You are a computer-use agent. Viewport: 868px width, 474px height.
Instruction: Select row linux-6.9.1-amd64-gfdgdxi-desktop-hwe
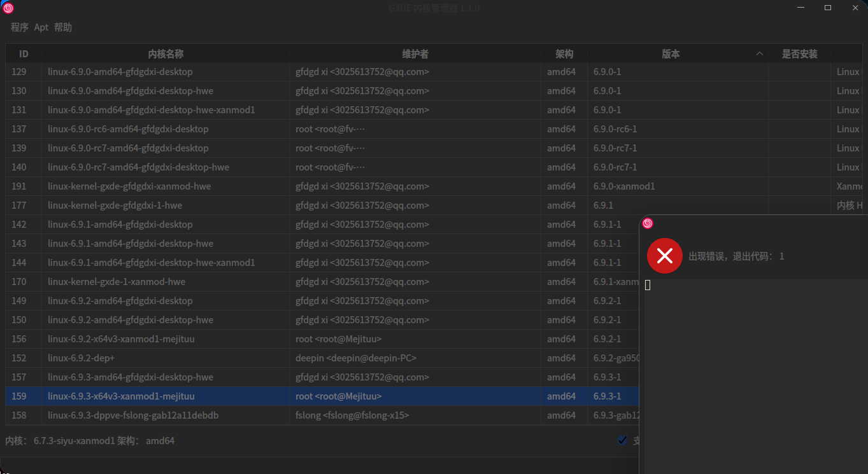tap(322, 244)
